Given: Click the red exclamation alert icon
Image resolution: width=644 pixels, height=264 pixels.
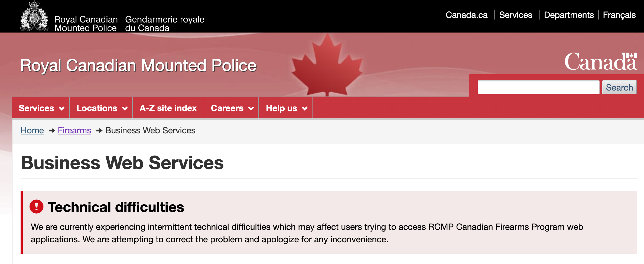Looking at the screenshot, I should point(37,207).
